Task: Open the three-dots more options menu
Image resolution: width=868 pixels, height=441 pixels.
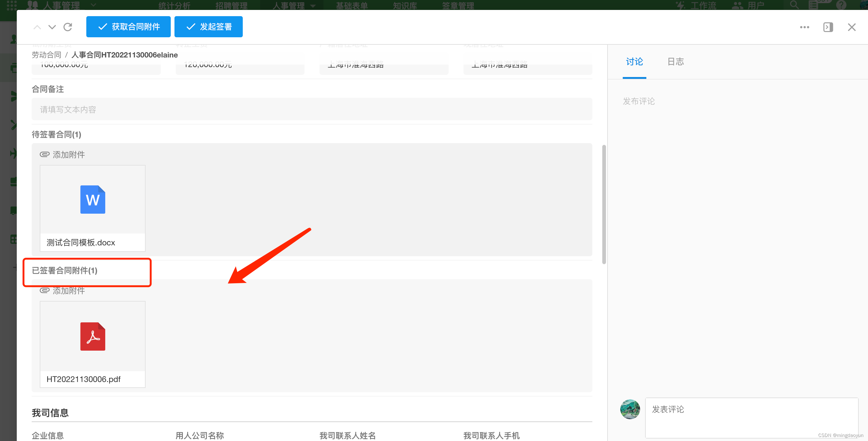Action: (804, 27)
